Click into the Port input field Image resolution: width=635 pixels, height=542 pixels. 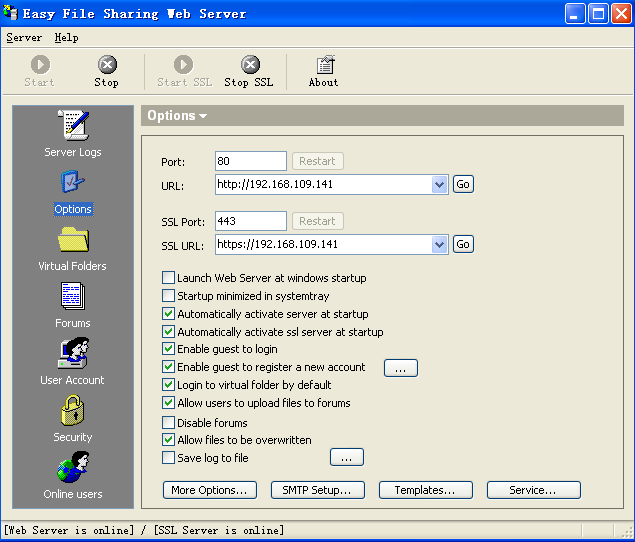click(251, 161)
